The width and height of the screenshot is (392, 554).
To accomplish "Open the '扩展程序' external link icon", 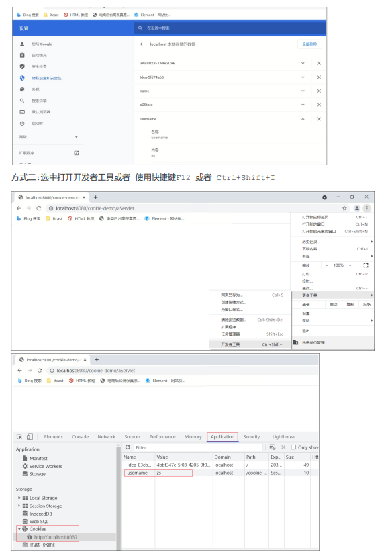I will [77, 153].
